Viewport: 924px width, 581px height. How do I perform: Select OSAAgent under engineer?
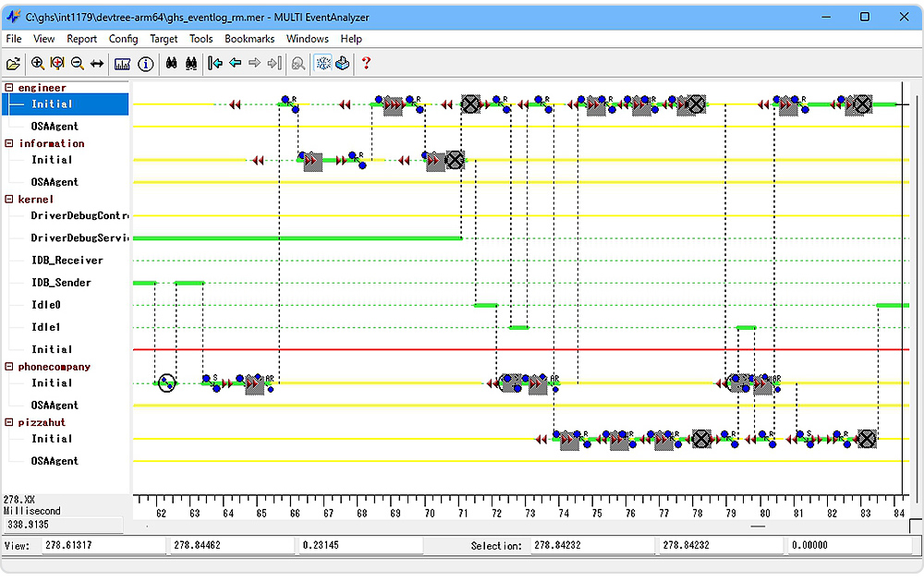(x=55, y=127)
